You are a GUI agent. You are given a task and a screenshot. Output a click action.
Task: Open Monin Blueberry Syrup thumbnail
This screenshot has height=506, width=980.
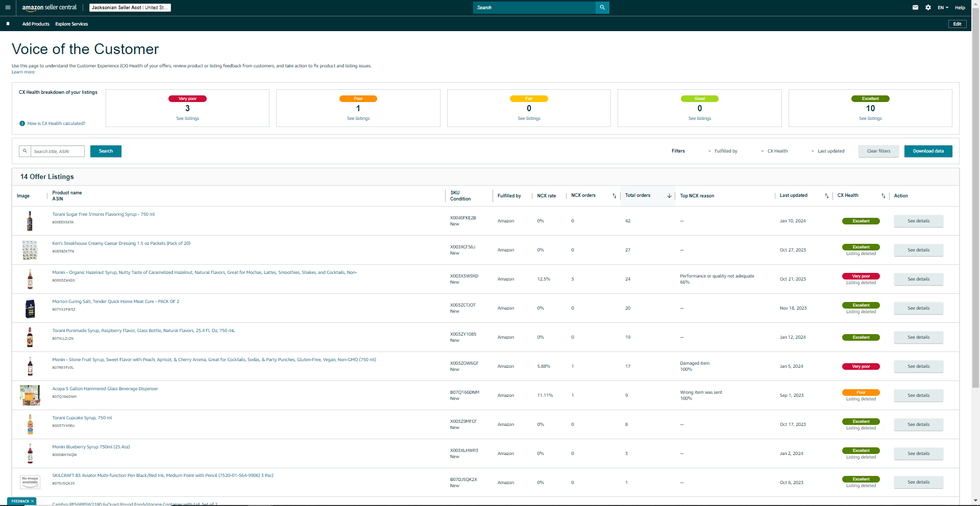click(30, 453)
